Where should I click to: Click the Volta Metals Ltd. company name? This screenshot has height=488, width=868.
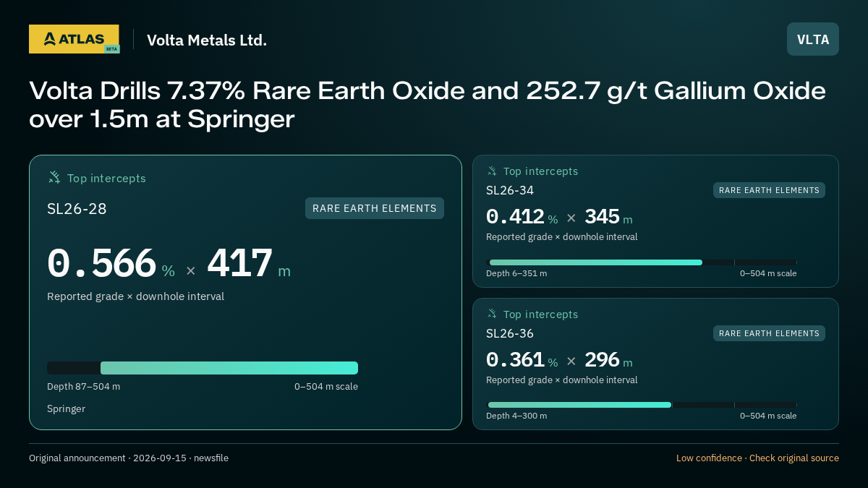coord(207,40)
